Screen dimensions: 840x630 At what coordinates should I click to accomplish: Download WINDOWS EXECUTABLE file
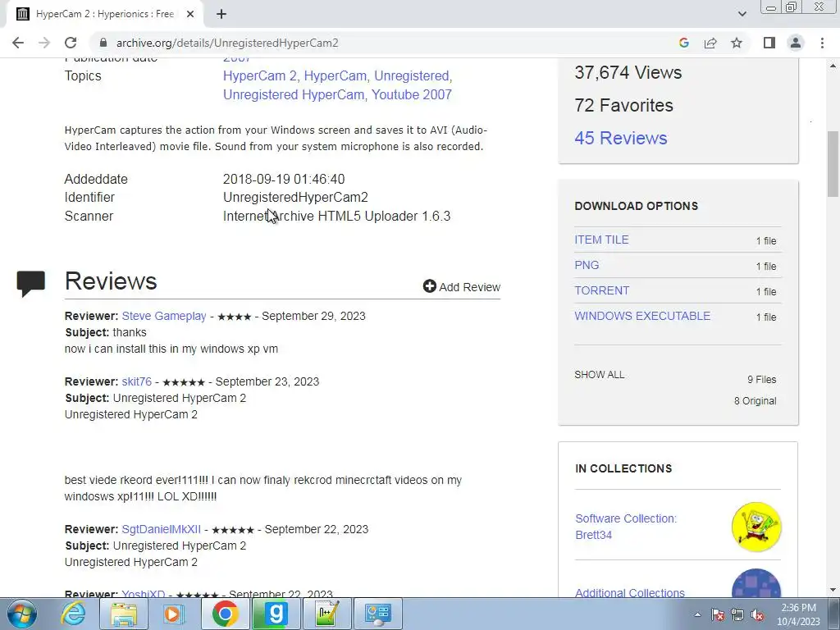[642, 316]
